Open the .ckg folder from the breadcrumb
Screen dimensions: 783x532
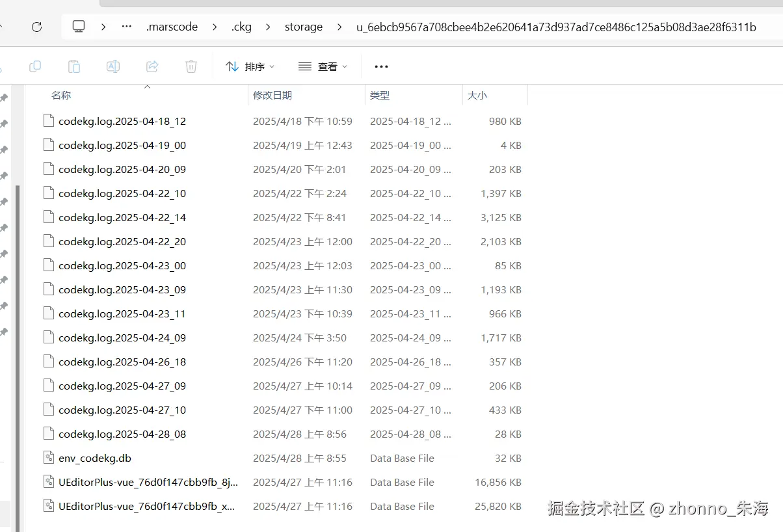click(x=241, y=27)
